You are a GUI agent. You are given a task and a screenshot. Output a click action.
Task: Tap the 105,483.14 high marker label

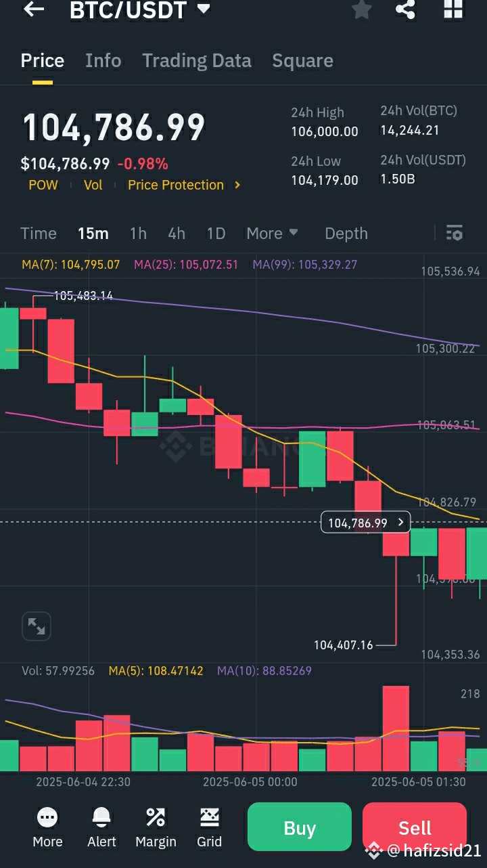83,296
